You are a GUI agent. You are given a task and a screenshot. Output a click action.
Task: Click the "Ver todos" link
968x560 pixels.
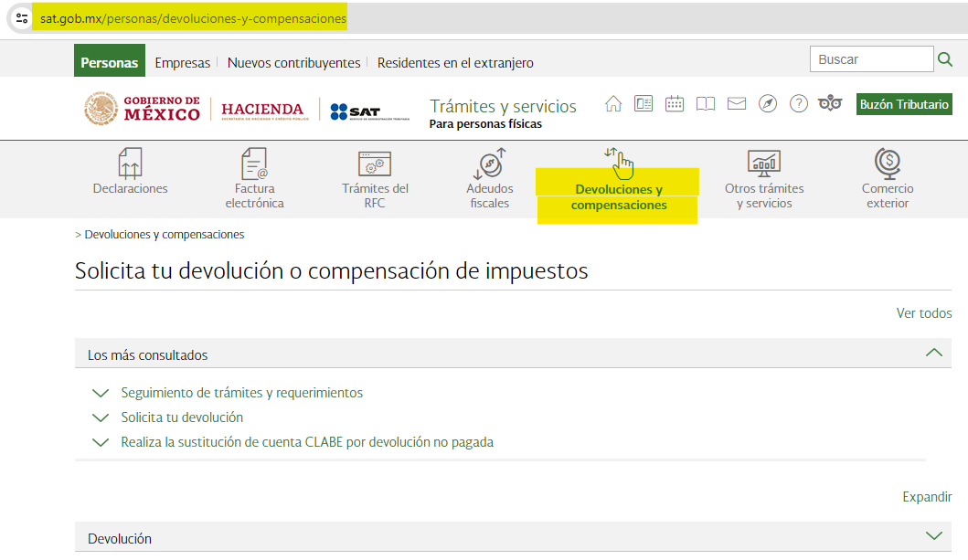[923, 313]
